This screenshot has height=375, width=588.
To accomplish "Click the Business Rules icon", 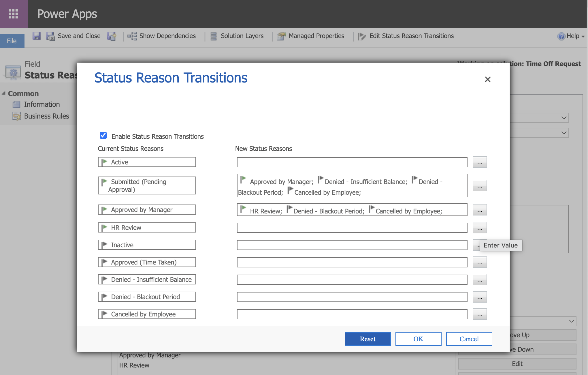I will coord(16,116).
